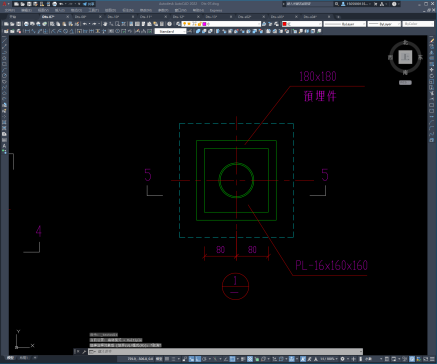Viewport: 437px width, 364px height.
Task: Click the Share paper-plane icon in Quick Access
Action: click(85, 4)
